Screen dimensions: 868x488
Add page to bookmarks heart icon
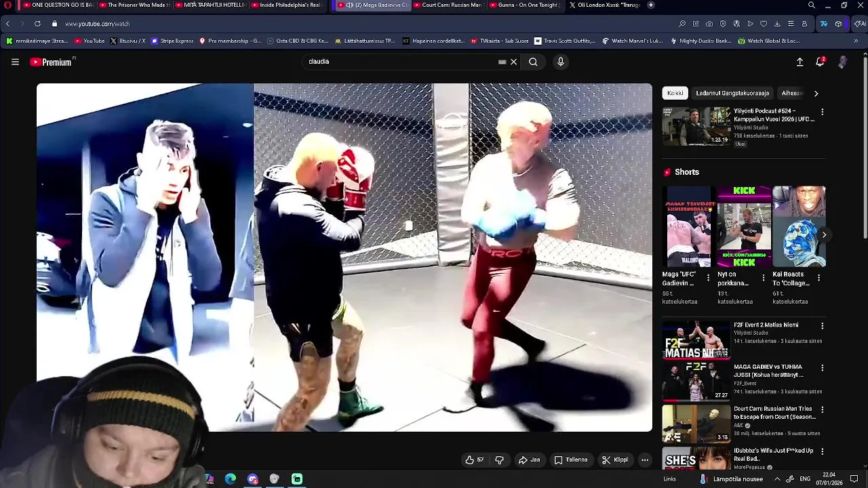click(x=764, y=24)
